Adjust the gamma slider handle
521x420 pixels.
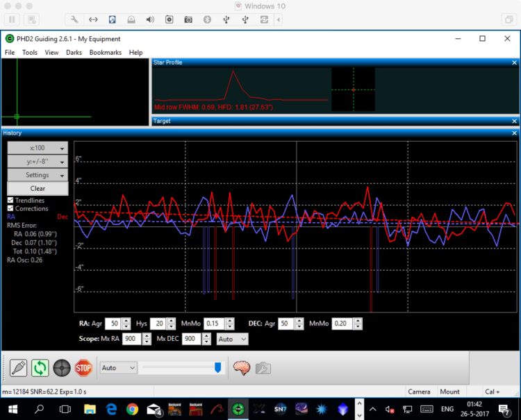pyautogui.click(x=217, y=367)
